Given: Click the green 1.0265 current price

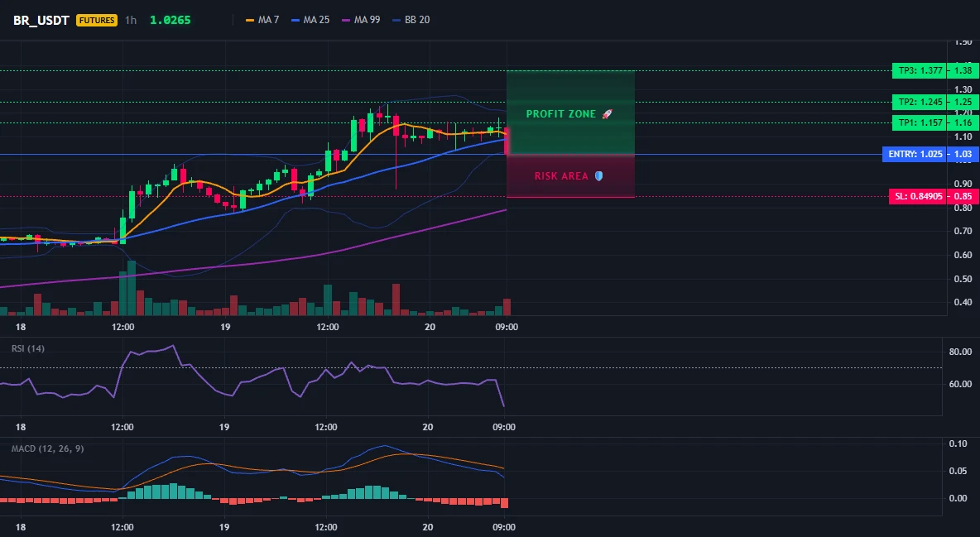Looking at the screenshot, I should pyautogui.click(x=170, y=20).
